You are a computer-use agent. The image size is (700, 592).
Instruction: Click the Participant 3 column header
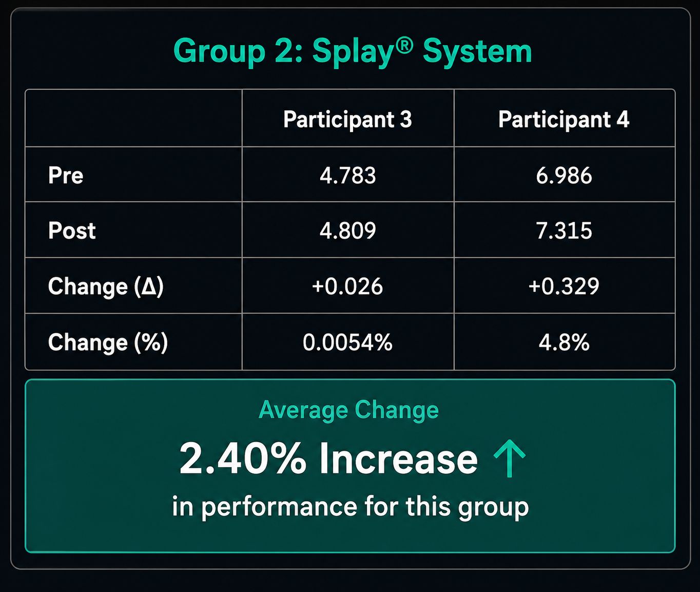(x=347, y=120)
